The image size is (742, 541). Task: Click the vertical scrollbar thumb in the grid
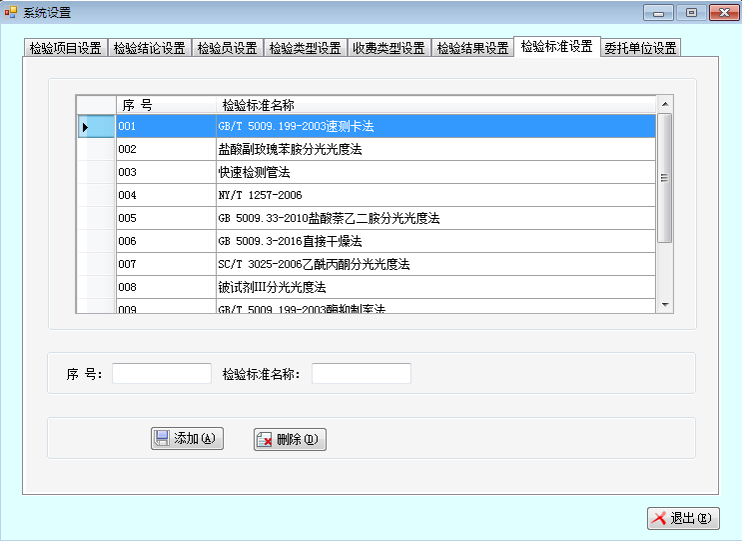point(664,177)
